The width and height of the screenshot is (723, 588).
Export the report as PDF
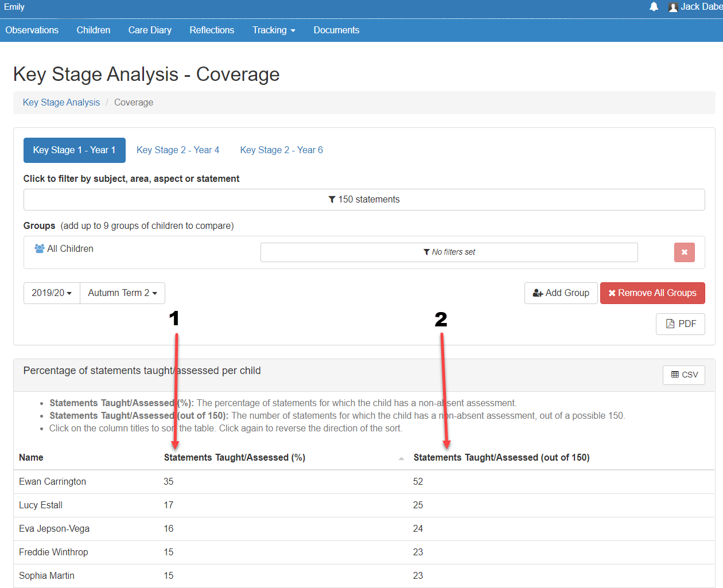click(x=681, y=324)
